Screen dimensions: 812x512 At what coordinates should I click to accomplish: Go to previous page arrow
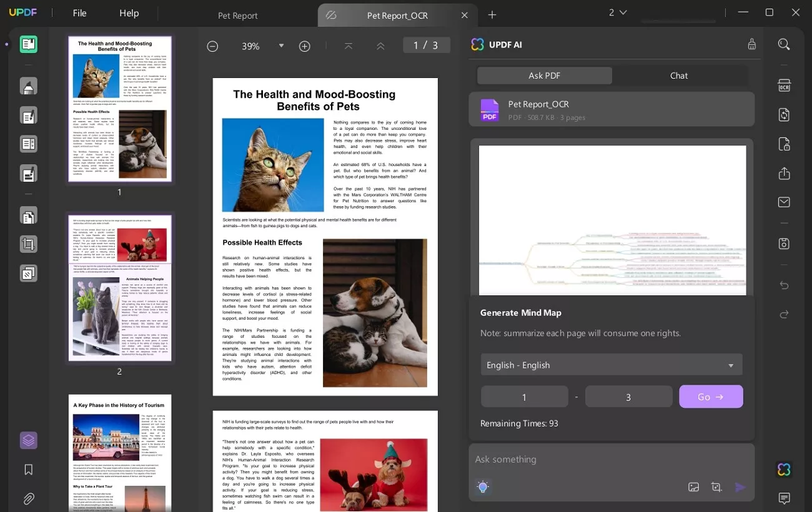pos(380,46)
